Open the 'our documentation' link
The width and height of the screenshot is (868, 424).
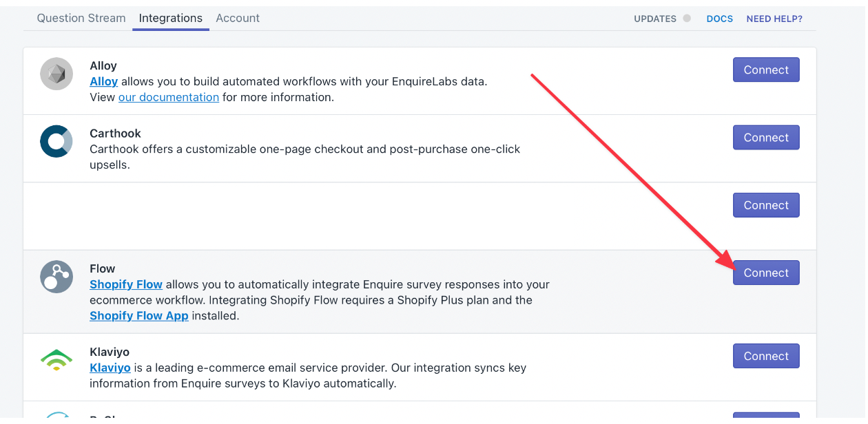(x=169, y=97)
